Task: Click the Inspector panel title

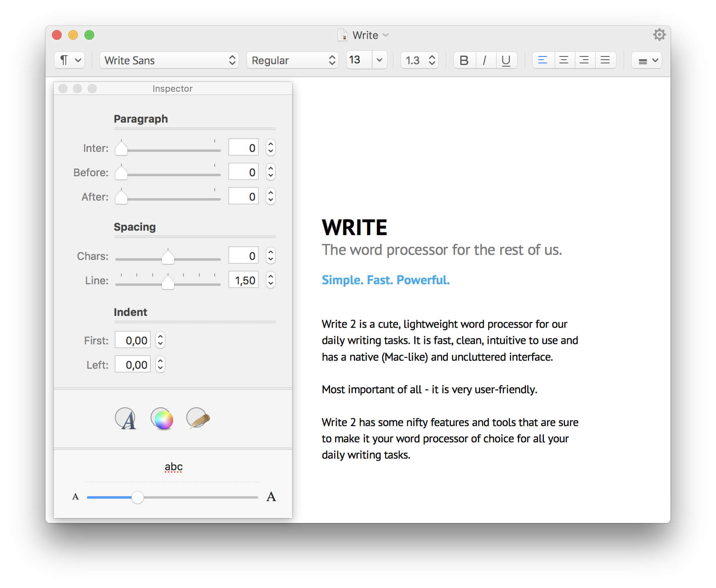Action: tap(173, 89)
